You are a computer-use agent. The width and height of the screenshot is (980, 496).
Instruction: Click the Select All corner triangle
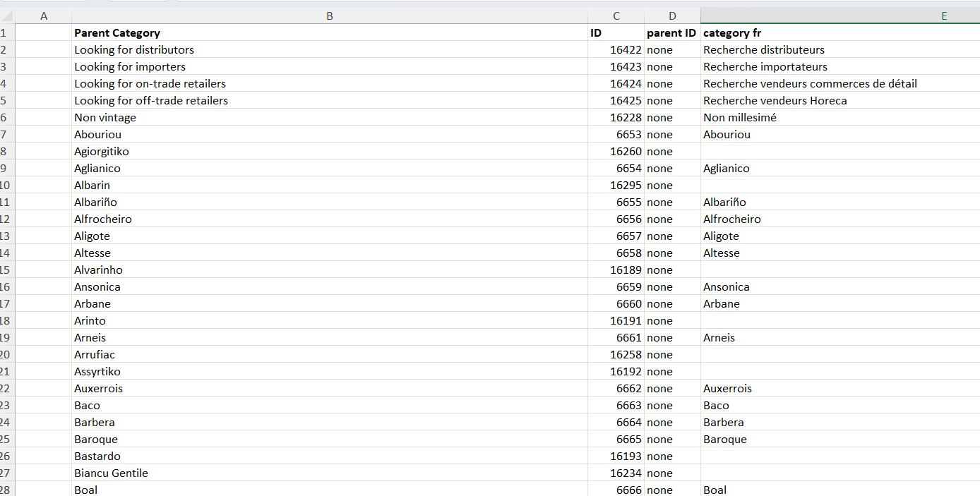coord(7,16)
